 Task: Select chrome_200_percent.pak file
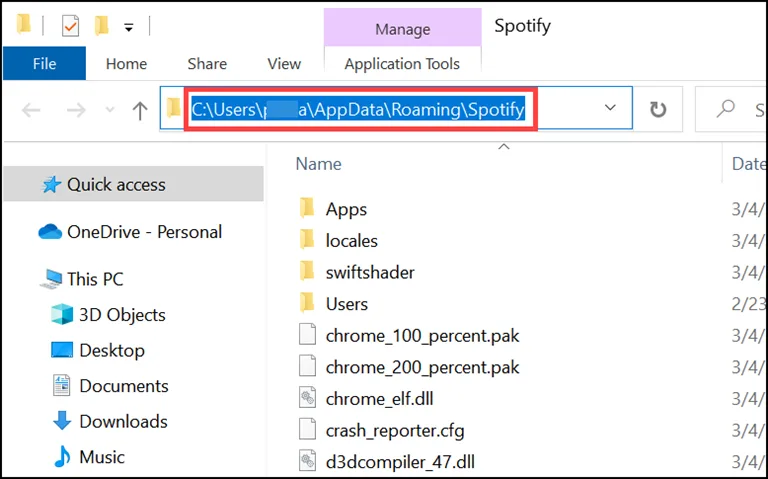[422, 367]
